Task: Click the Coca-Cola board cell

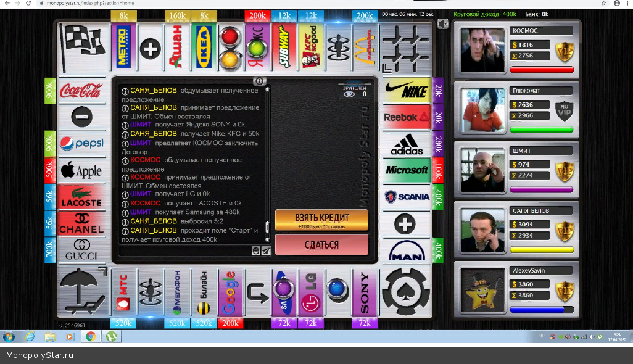Action: (82, 91)
